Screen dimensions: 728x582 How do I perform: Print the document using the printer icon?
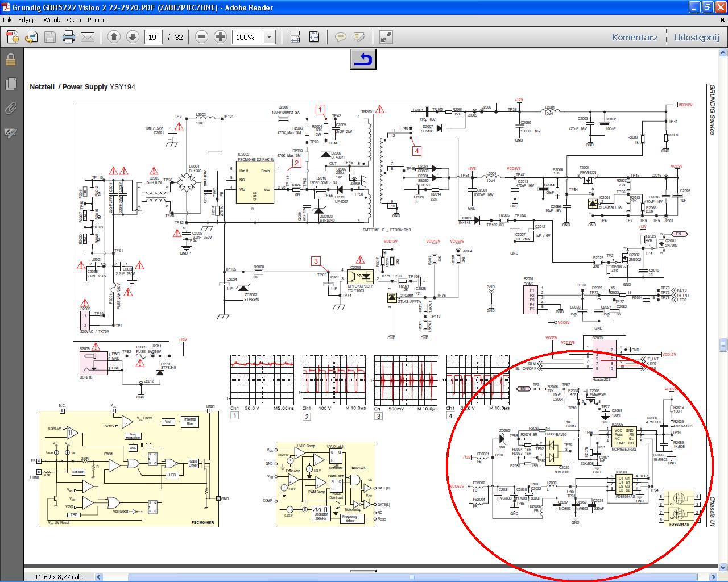[x=69, y=37]
